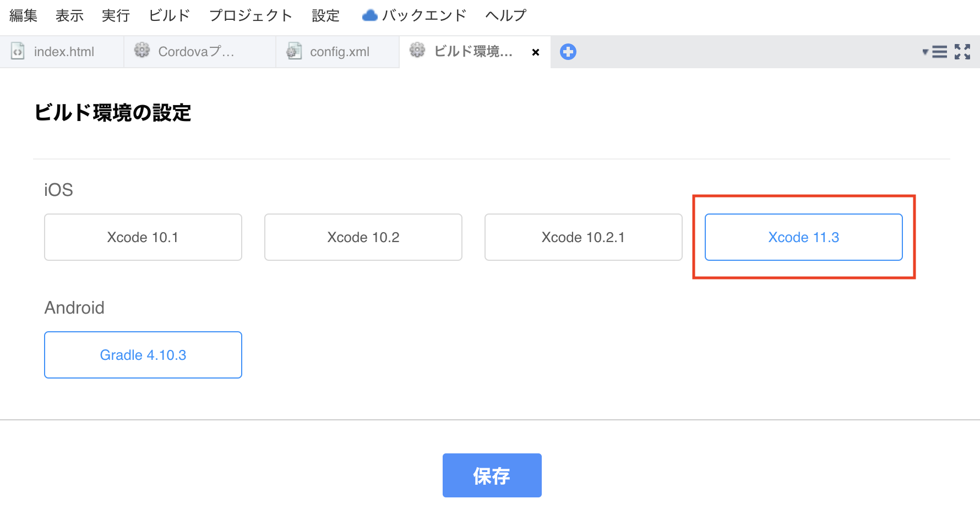
Task: Select Xcode 10.2 build environment
Action: click(x=363, y=237)
